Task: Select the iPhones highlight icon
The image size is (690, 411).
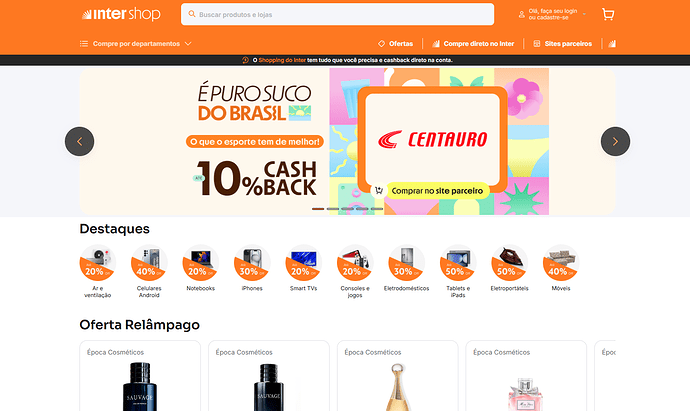Action: pos(252,263)
